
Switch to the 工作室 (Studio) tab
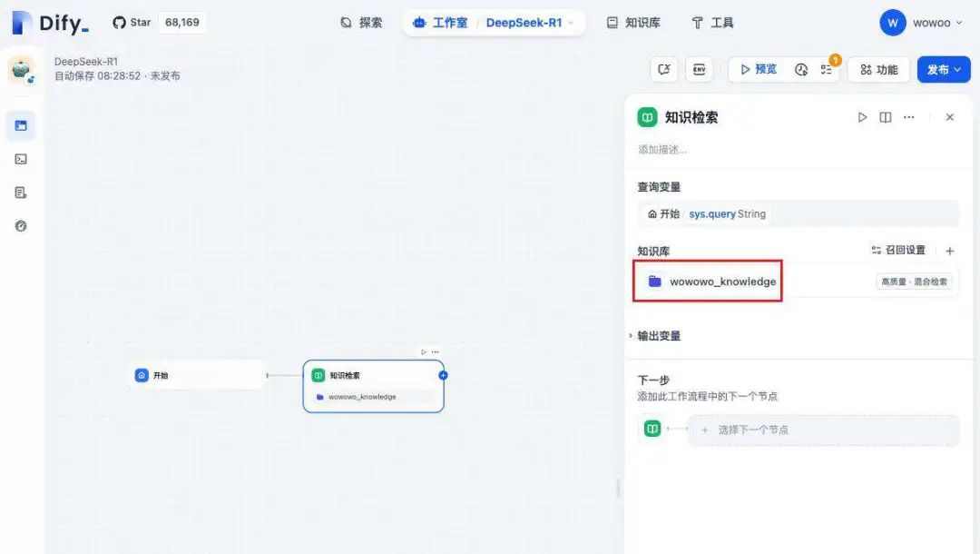[x=440, y=23]
